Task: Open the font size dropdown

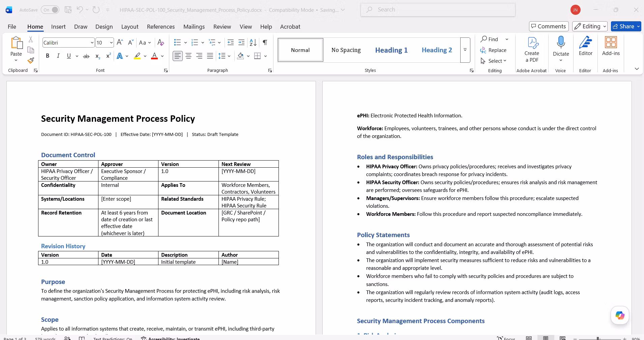Action: pos(111,43)
